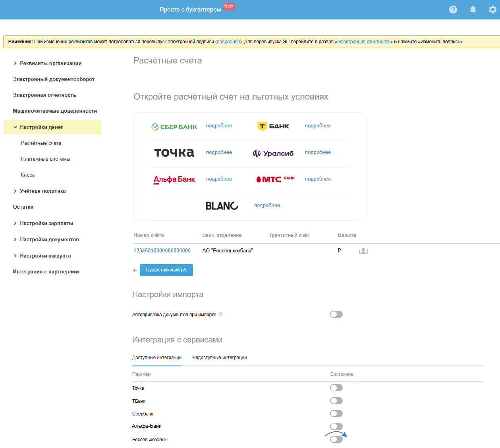The image size is (500, 448).
Task: Click the Sberbank logo
Action: coord(174,127)
